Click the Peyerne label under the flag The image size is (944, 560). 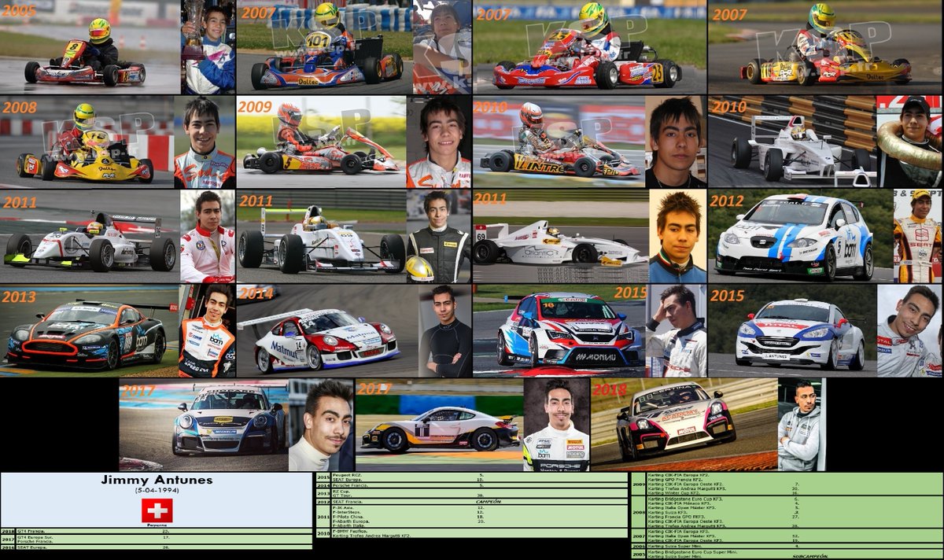[157, 523]
